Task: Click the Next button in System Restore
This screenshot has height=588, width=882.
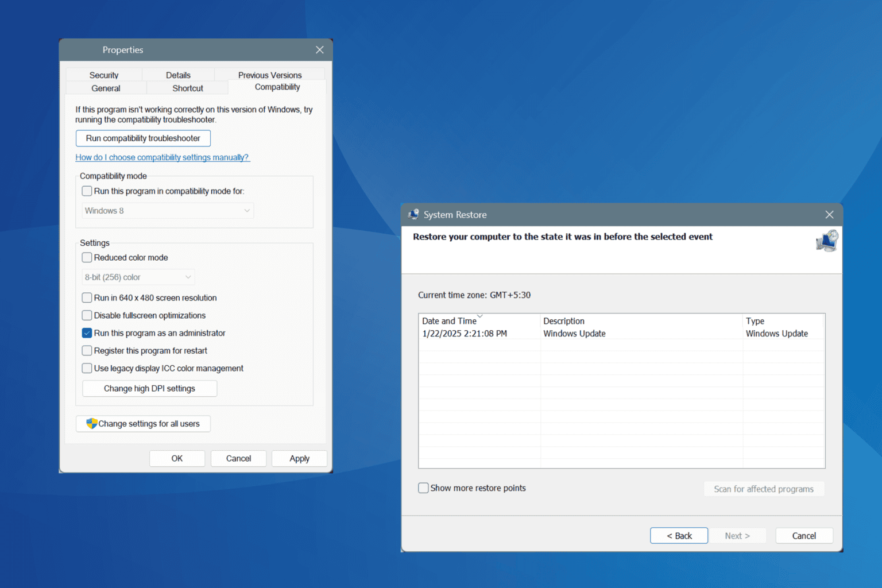Action: [x=737, y=536]
